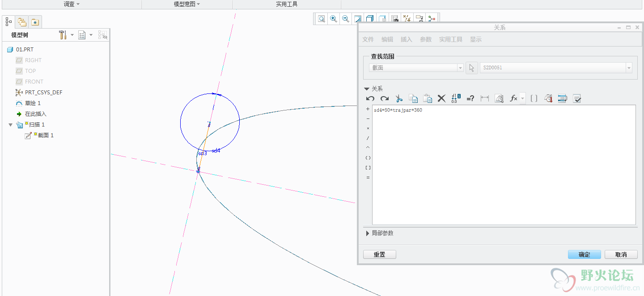Click the Copy icon in relations toolbar
The image size is (644, 296).
pos(413,98)
